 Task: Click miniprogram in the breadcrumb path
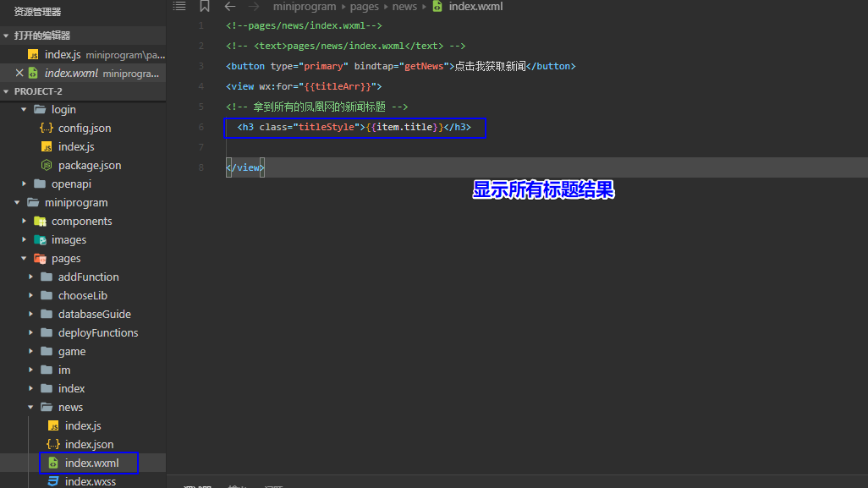pyautogui.click(x=305, y=7)
